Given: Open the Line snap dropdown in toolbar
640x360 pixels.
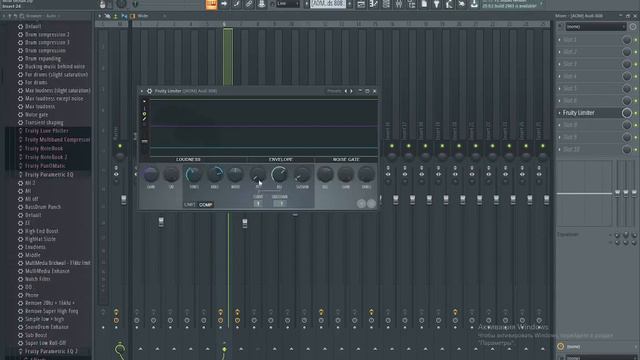Looking at the screenshot, I should (288, 4).
